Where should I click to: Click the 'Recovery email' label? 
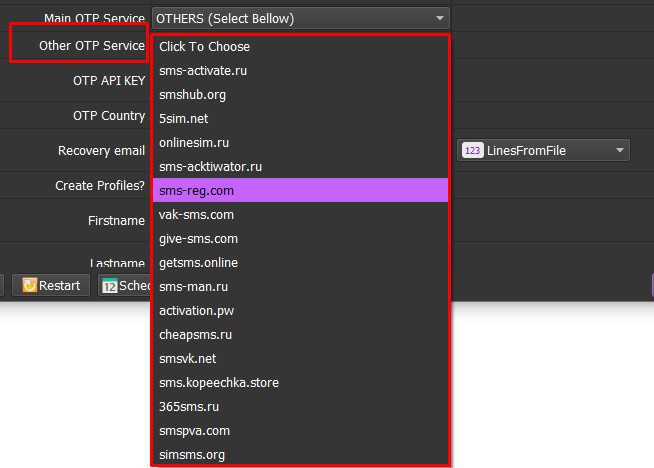tap(101, 151)
